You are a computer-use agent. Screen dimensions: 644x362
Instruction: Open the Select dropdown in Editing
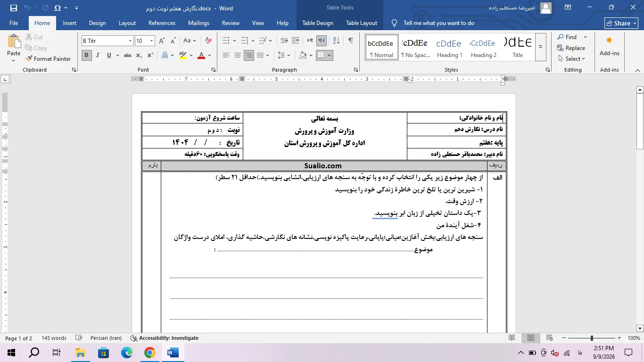(x=571, y=59)
